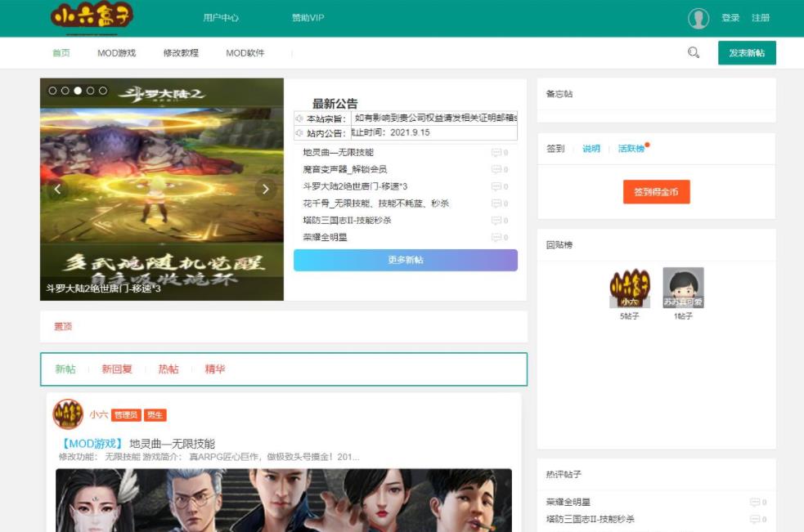The height and width of the screenshot is (532, 804).
Task: Open comments via bubble icon on 地灵曲—无限技能
Action: (497, 153)
